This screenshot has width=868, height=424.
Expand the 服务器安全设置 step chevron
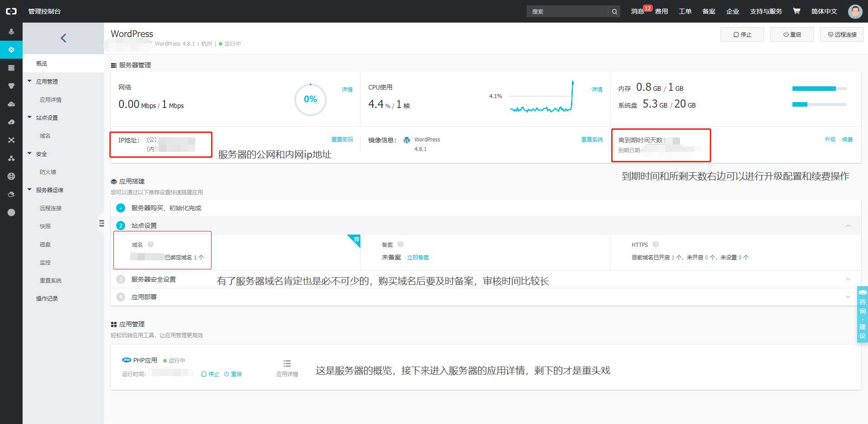[848, 279]
